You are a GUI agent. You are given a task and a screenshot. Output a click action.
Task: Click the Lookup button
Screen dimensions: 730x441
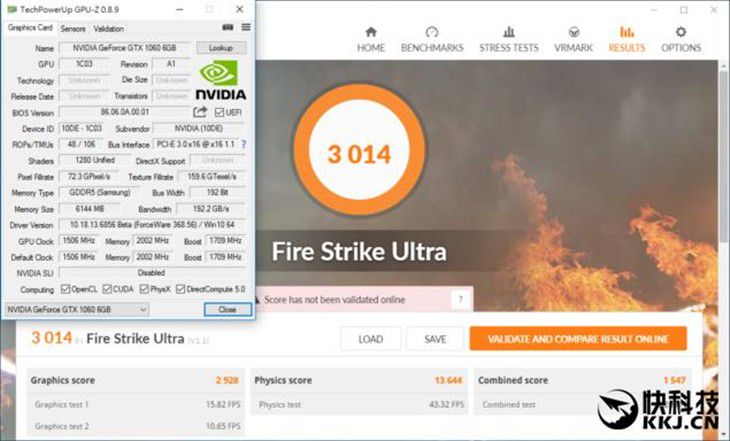pos(221,47)
